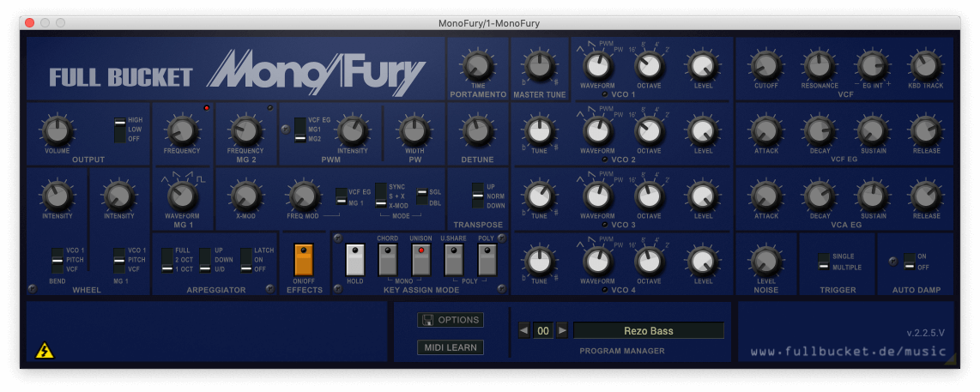
Task: Click the DETUNE knob
Action: [477, 130]
